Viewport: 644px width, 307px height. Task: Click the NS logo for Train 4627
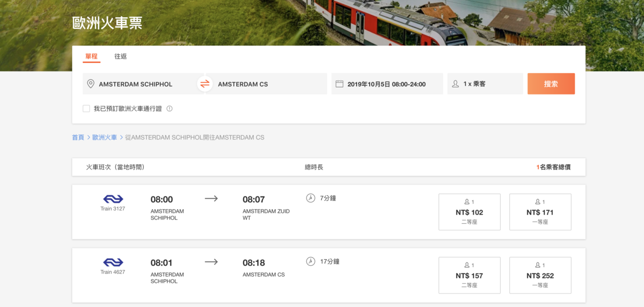click(x=113, y=262)
